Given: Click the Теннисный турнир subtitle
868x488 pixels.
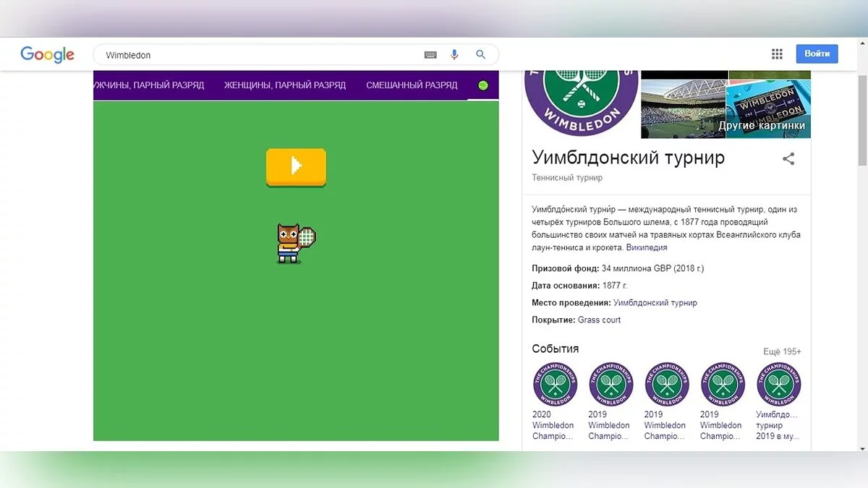Looking at the screenshot, I should [x=567, y=178].
